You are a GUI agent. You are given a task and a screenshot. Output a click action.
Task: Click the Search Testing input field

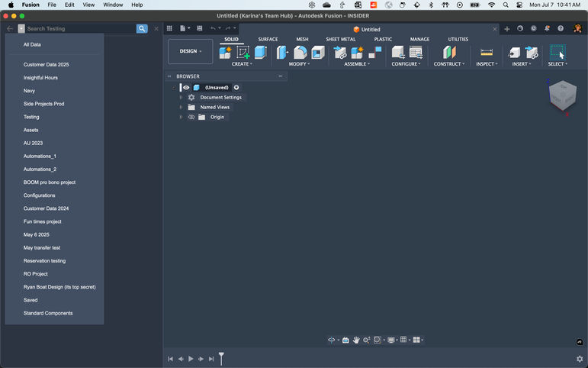coord(81,28)
